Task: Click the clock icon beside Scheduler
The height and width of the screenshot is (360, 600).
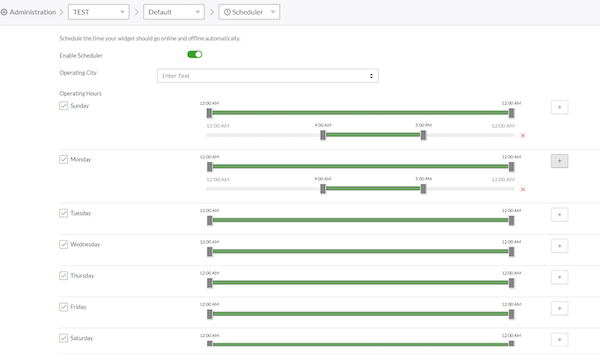Action: pos(227,12)
